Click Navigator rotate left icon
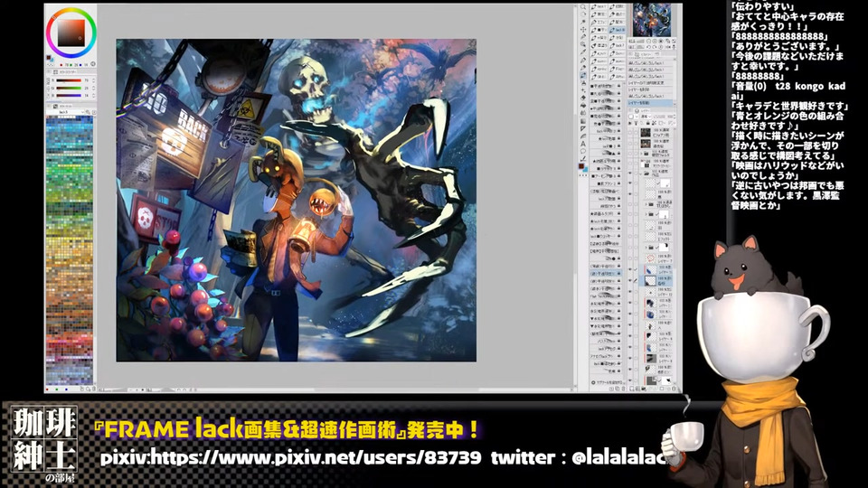Image resolution: width=868 pixels, height=488 pixels. click(649, 47)
